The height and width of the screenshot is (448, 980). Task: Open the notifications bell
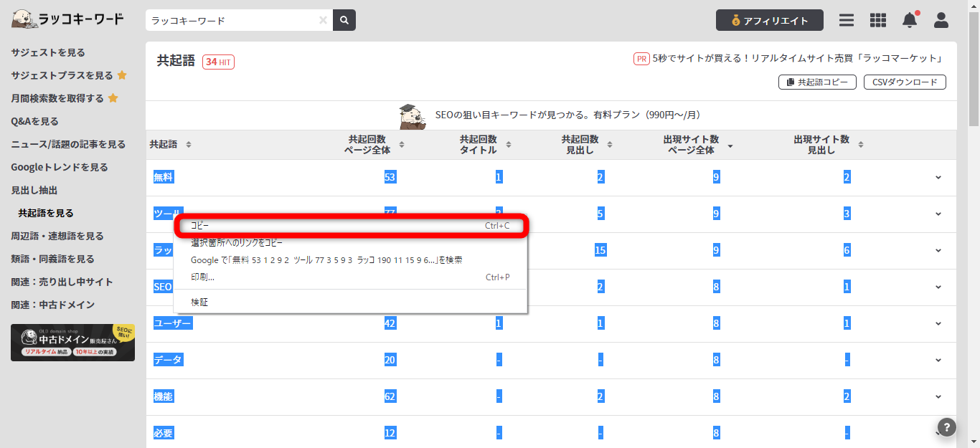point(910,20)
